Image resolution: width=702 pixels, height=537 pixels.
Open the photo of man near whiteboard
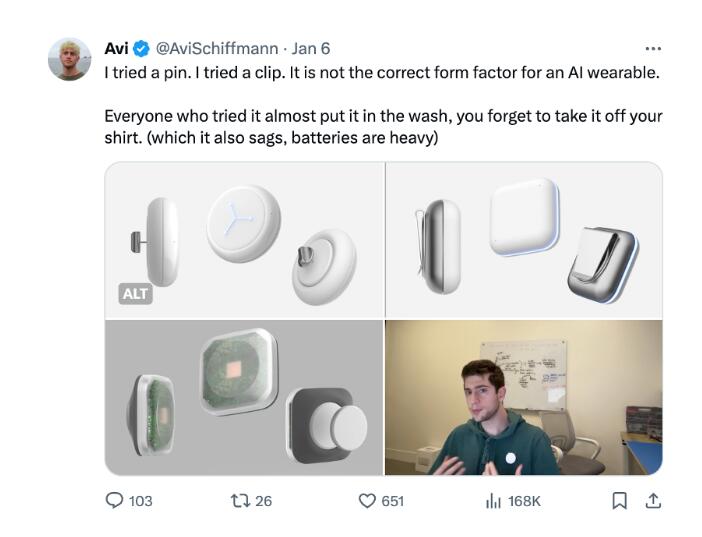click(524, 397)
